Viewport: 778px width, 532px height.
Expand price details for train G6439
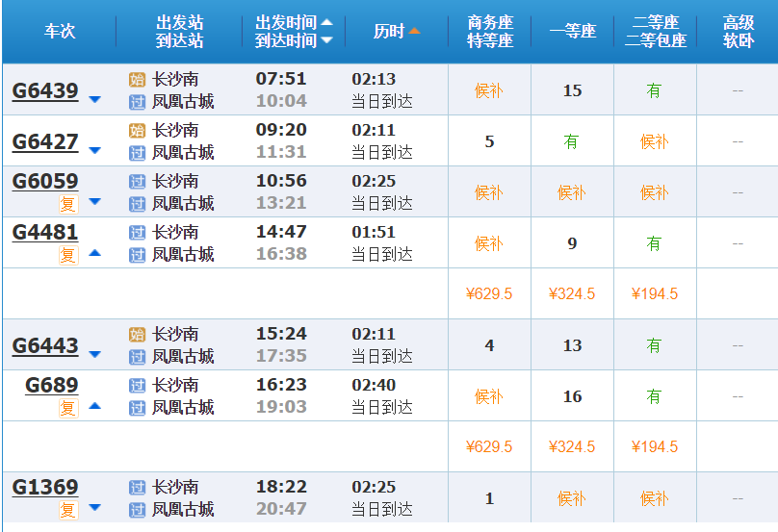[x=94, y=99]
